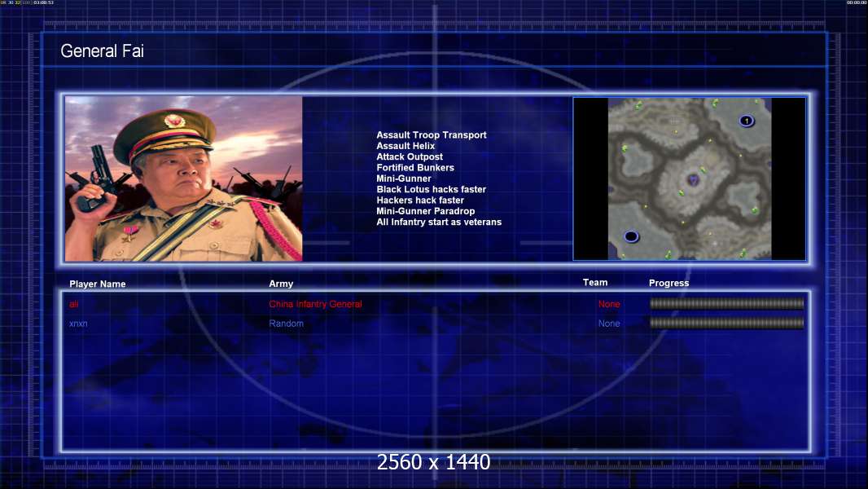Click player name 'xnxn'
868x489 pixels.
click(x=78, y=324)
